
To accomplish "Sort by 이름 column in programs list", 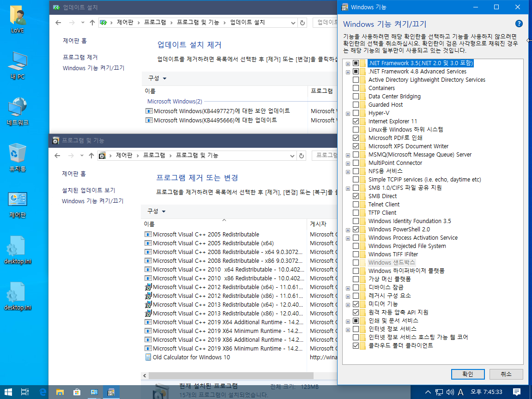I will (x=224, y=224).
